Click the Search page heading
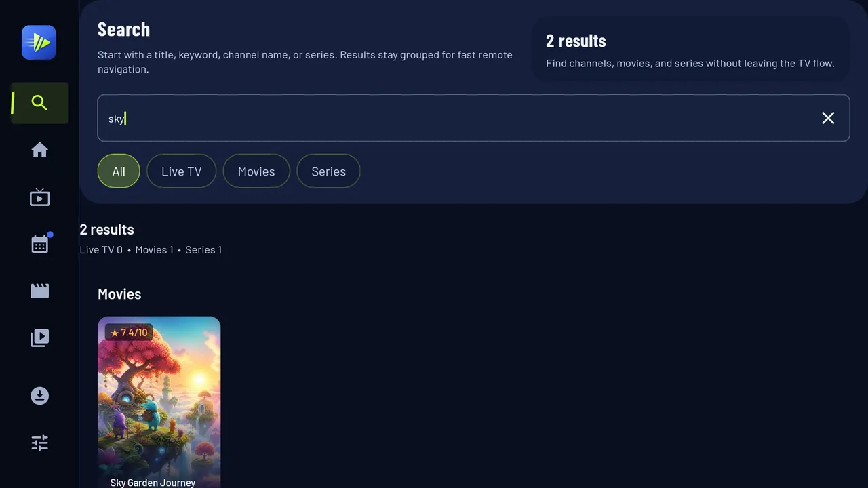This screenshot has width=868, height=488. 123,30
